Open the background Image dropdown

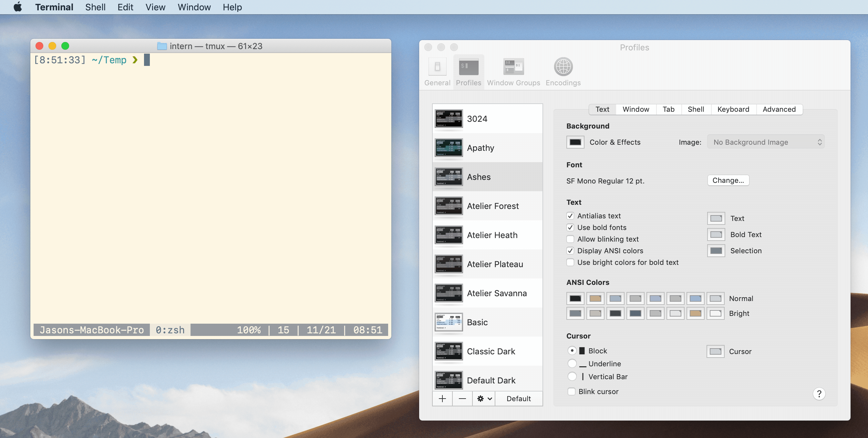click(x=766, y=142)
